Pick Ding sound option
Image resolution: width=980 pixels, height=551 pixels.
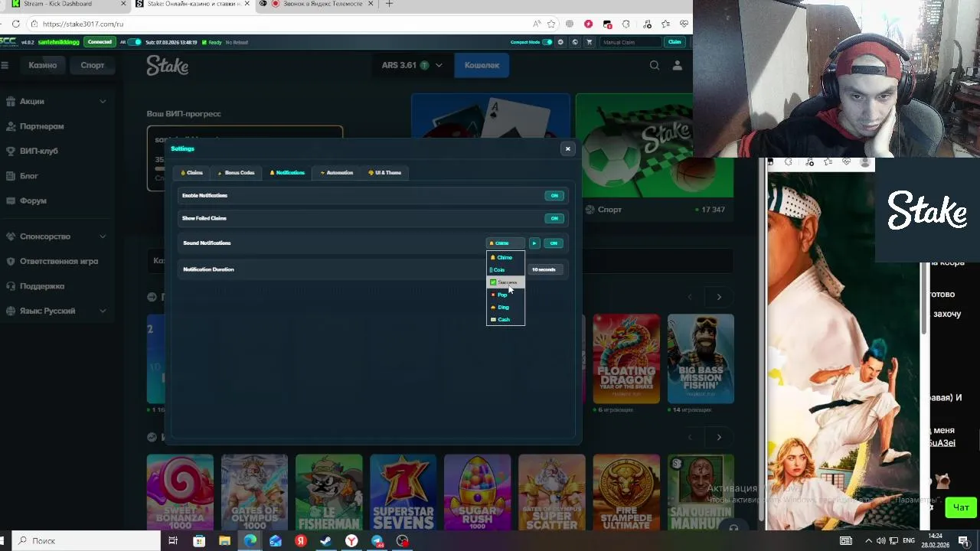point(505,307)
